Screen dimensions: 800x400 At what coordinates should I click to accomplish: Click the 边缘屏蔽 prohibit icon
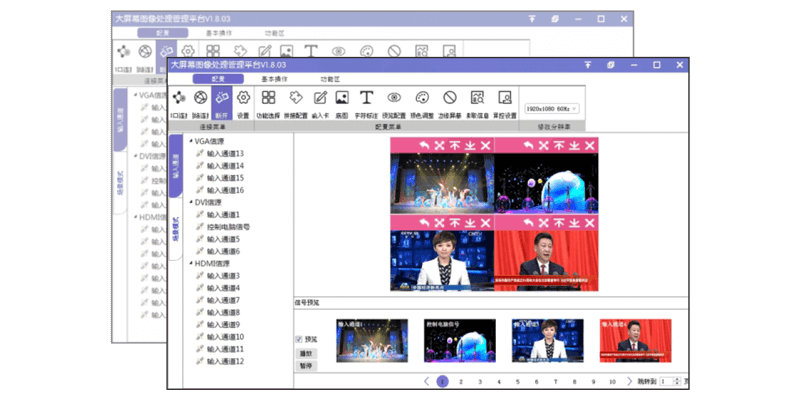point(450,99)
